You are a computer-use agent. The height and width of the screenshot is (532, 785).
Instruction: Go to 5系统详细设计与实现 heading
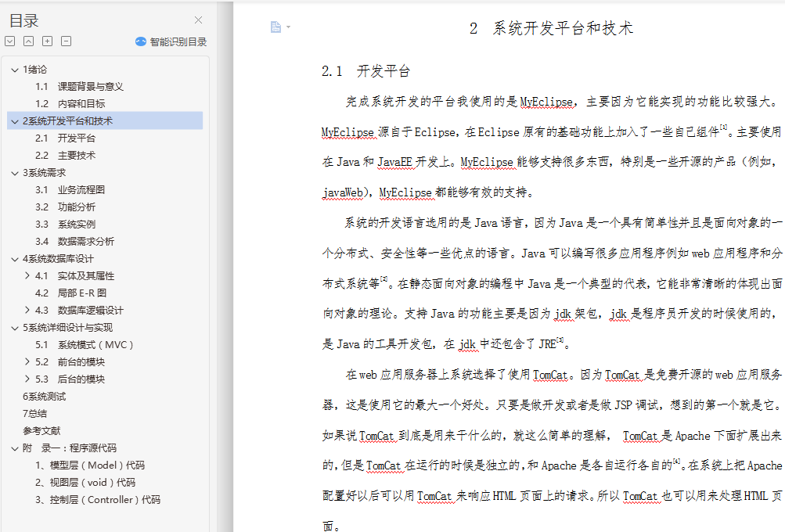(67, 328)
